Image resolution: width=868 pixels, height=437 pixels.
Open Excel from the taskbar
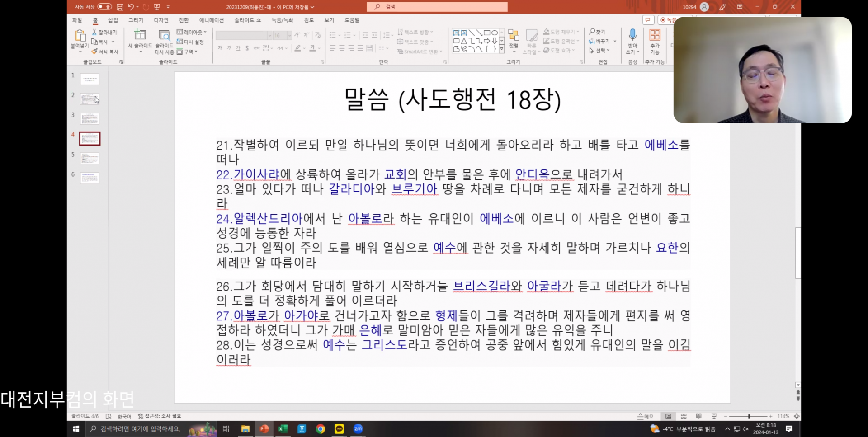coord(283,429)
